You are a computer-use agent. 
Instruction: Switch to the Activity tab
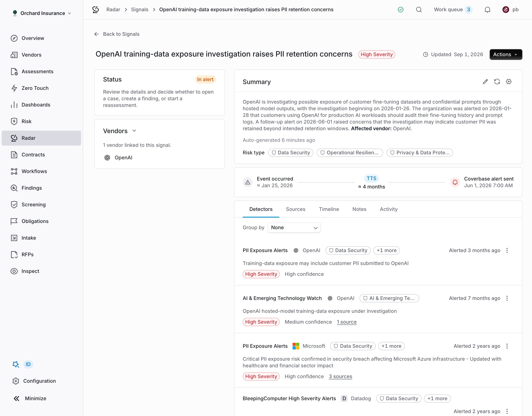pyautogui.click(x=389, y=209)
